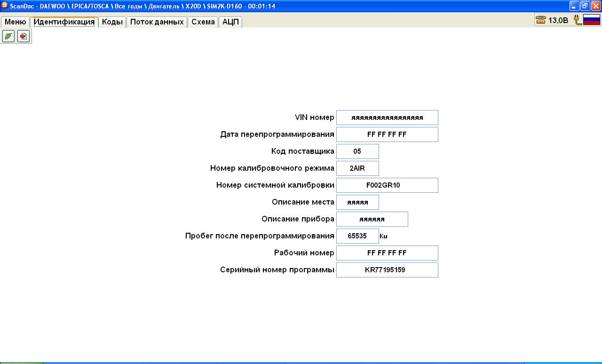
Task: Click the Дата перепрограммирования field
Action: [x=387, y=135]
